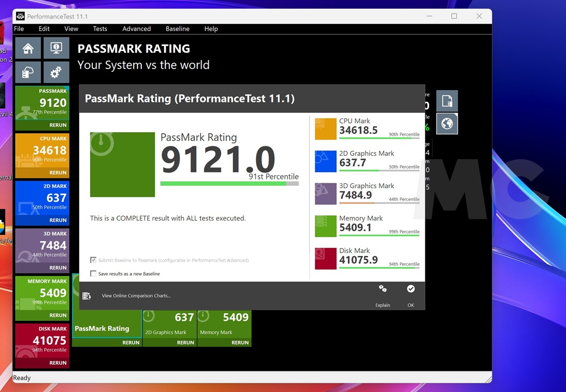Open the Tests menu
The image size is (566, 392).
(100, 29)
